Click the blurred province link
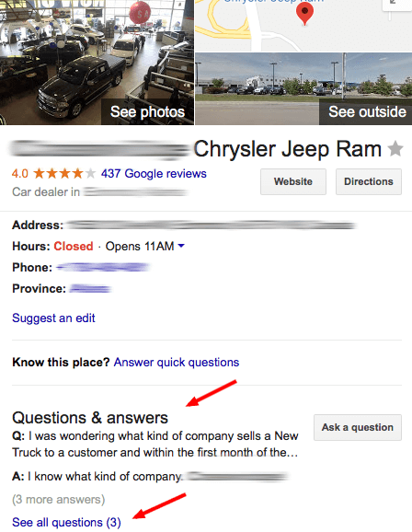This screenshot has height=532, width=412. [x=90, y=289]
